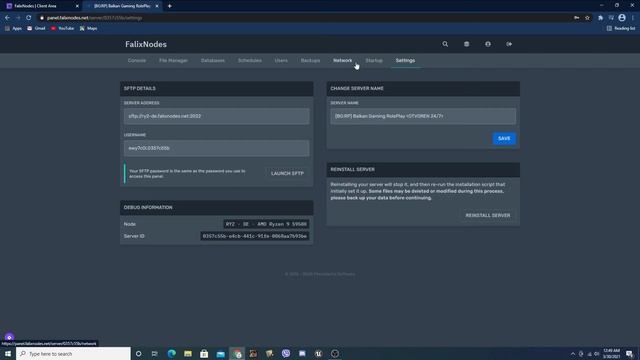640x360 pixels.
Task: Click the LAUNCH SFTP button
Action: pyautogui.click(x=287, y=173)
